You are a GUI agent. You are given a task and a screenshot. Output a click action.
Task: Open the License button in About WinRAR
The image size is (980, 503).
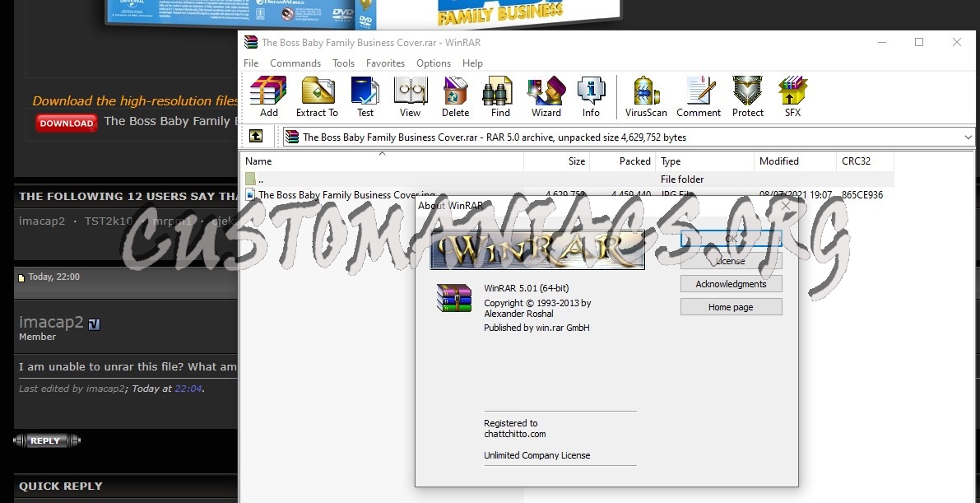click(x=732, y=261)
